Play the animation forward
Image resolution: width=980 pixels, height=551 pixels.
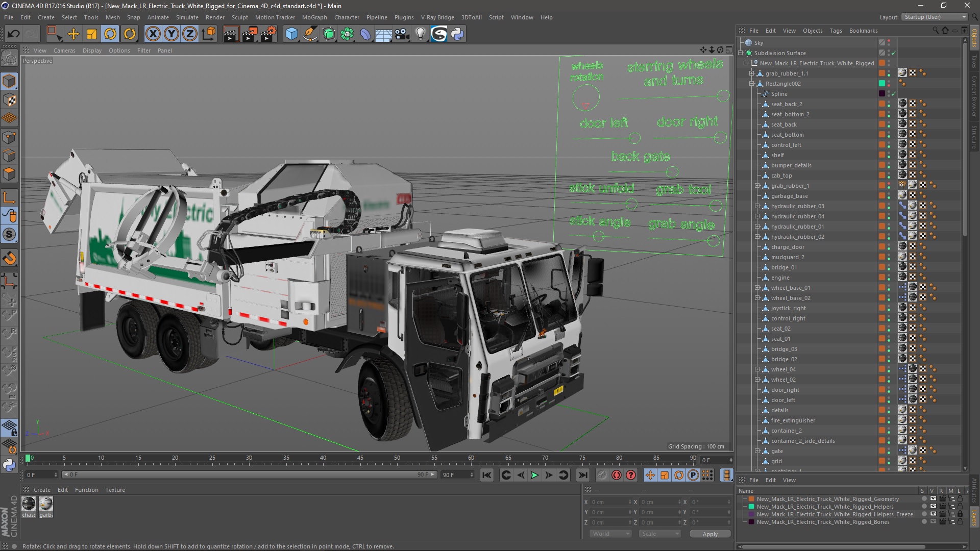coord(534,475)
